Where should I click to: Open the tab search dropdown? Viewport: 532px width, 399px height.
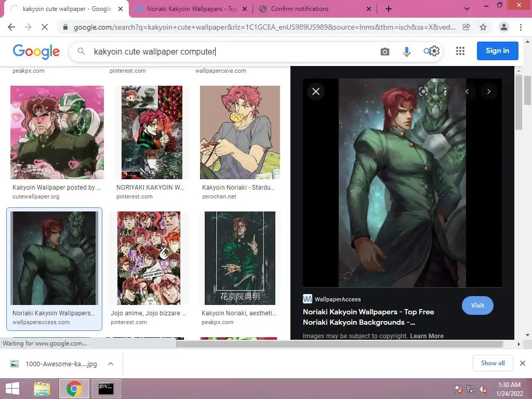coord(467,9)
